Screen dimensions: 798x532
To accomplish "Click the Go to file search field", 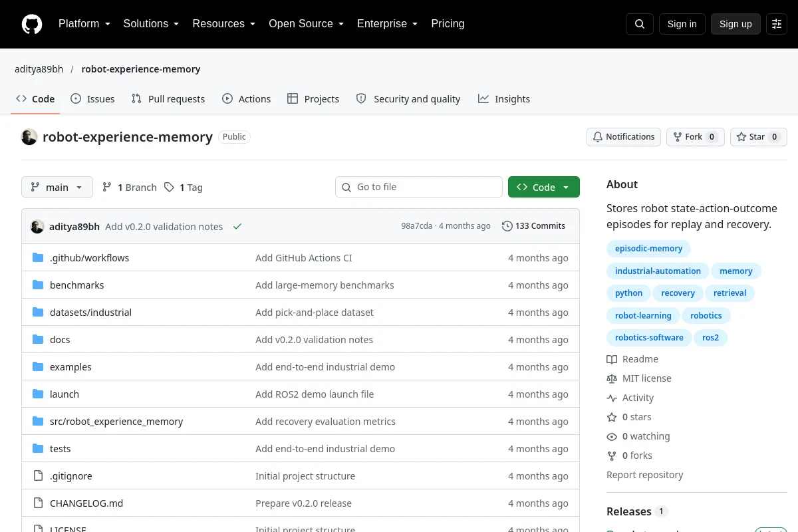I will (419, 188).
